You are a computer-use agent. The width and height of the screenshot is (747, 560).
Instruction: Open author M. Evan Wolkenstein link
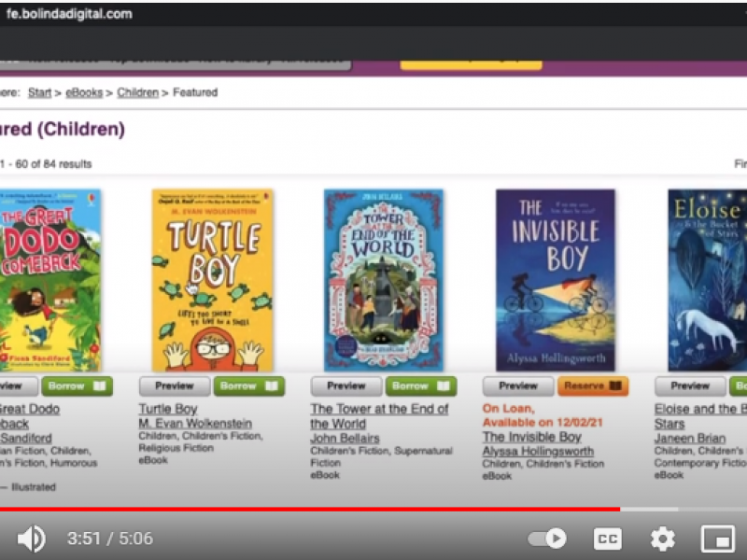coord(195,424)
